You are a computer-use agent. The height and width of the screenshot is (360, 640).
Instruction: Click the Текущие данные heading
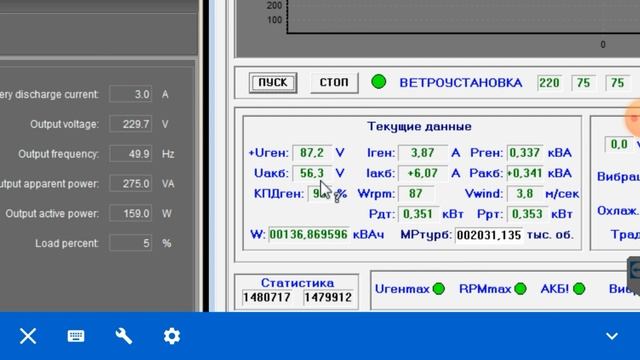[419, 127]
